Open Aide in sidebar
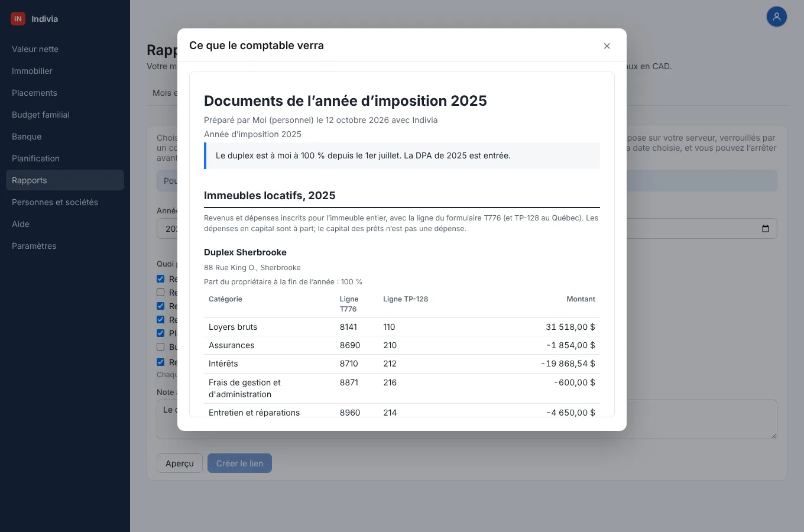 (65, 224)
